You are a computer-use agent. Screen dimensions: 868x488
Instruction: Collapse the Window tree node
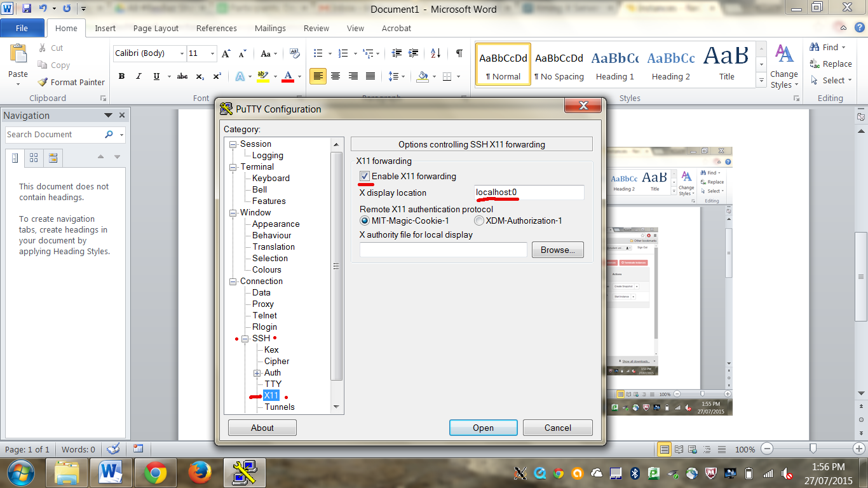[x=233, y=213]
